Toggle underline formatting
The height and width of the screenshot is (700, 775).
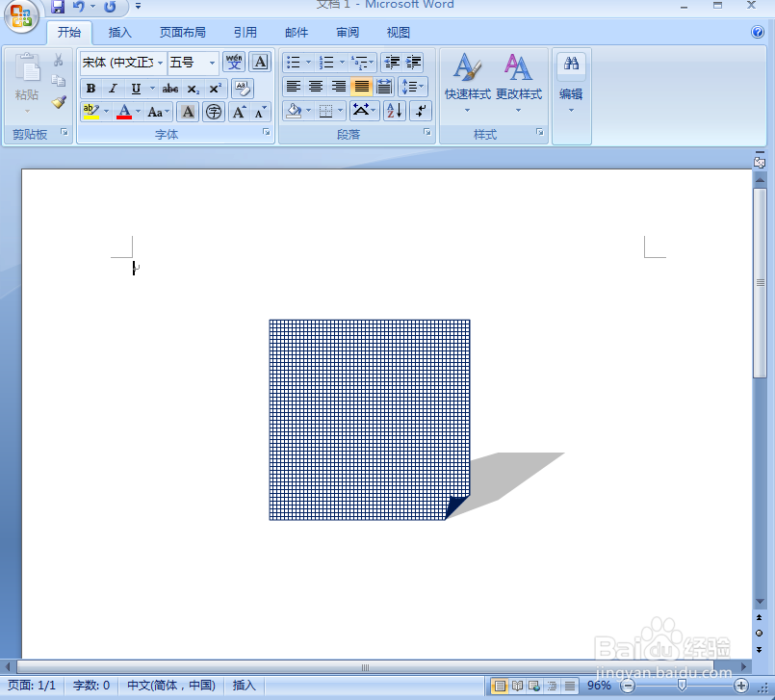tap(136, 89)
